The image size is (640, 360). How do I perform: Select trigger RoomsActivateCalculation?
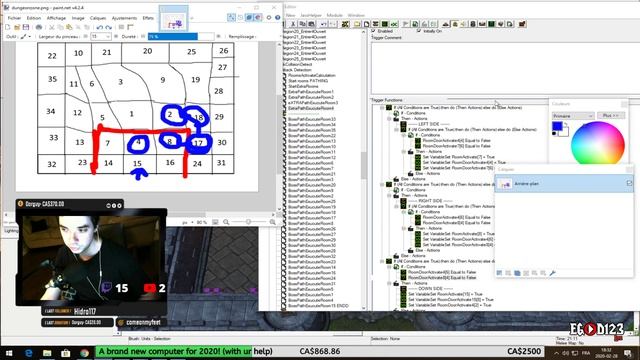point(312,75)
